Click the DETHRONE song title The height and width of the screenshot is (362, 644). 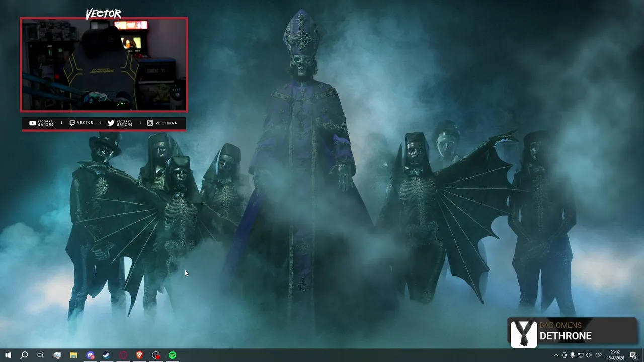click(x=566, y=336)
